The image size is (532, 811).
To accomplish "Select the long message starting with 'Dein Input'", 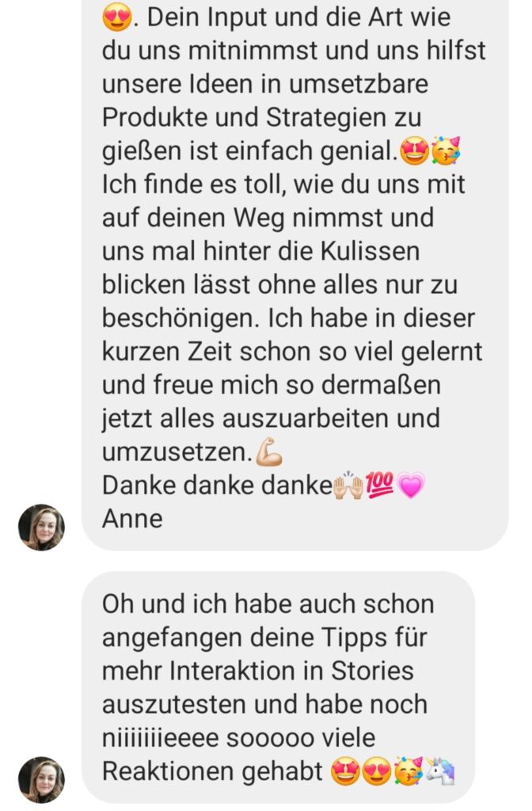I will coord(294,275).
